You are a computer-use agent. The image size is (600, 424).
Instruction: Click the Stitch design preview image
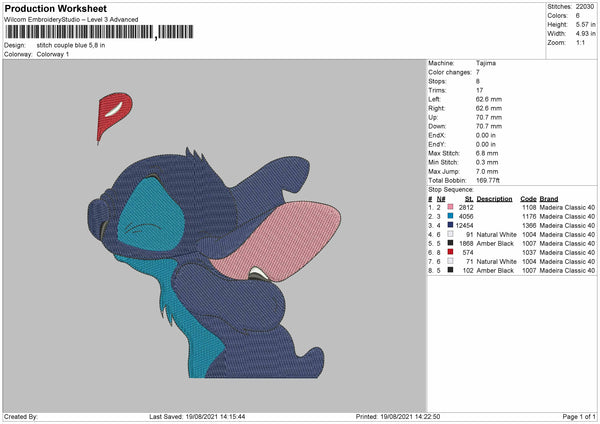[x=214, y=235]
